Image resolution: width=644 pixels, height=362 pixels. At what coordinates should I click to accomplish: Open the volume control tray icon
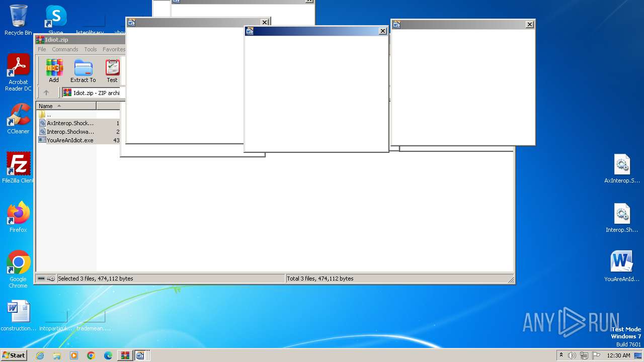pos(572,355)
